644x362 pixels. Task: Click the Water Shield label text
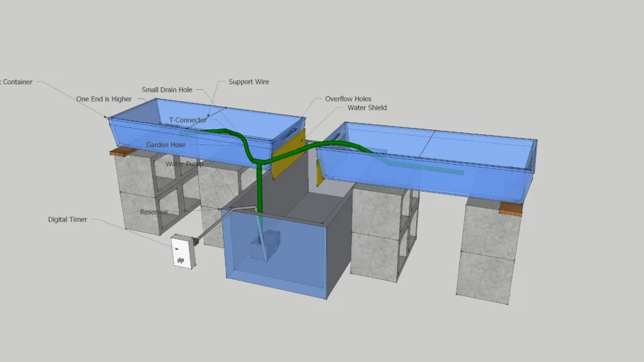coord(367,108)
